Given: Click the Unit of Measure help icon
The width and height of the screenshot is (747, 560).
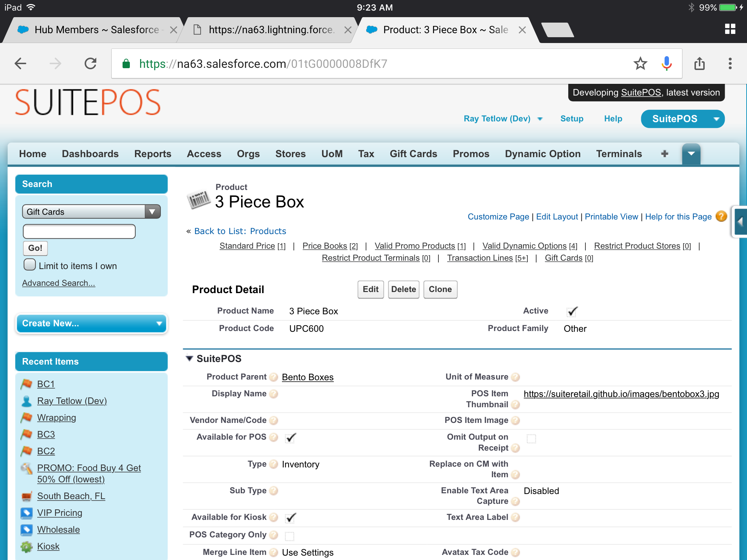Looking at the screenshot, I should pyautogui.click(x=515, y=377).
